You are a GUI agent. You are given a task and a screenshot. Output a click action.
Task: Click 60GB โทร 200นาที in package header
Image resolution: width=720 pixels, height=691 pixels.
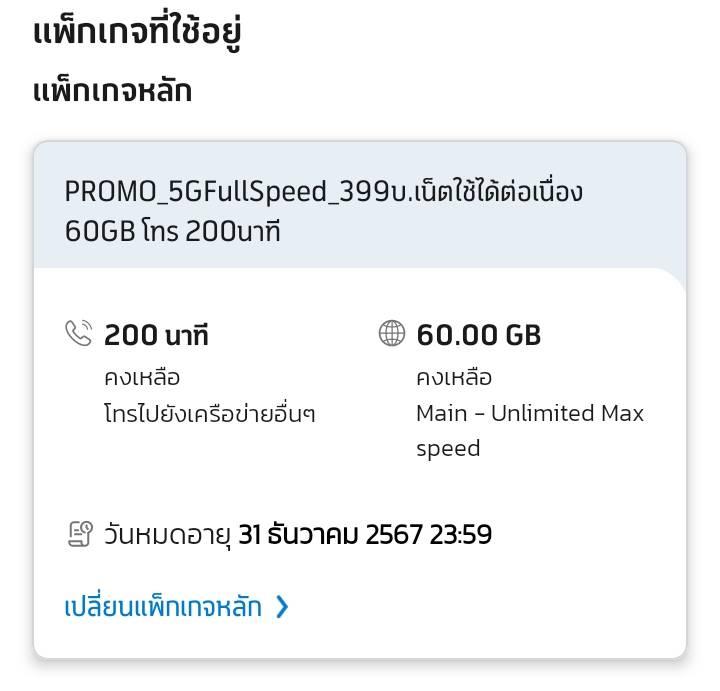172,231
